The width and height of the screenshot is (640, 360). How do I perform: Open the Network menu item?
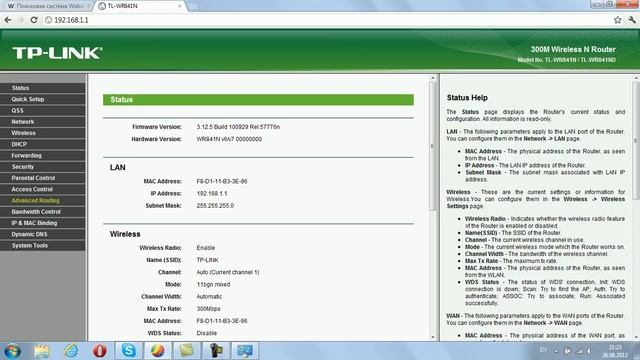(43, 122)
